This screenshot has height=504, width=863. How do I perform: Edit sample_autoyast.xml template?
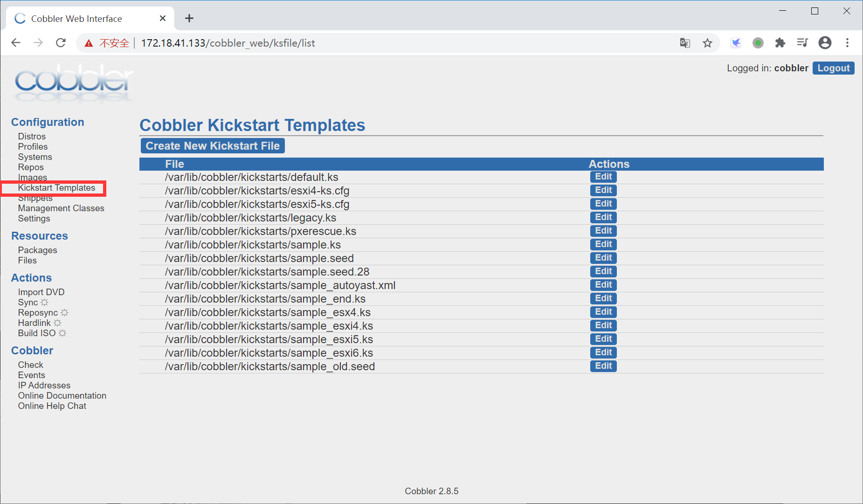[603, 285]
